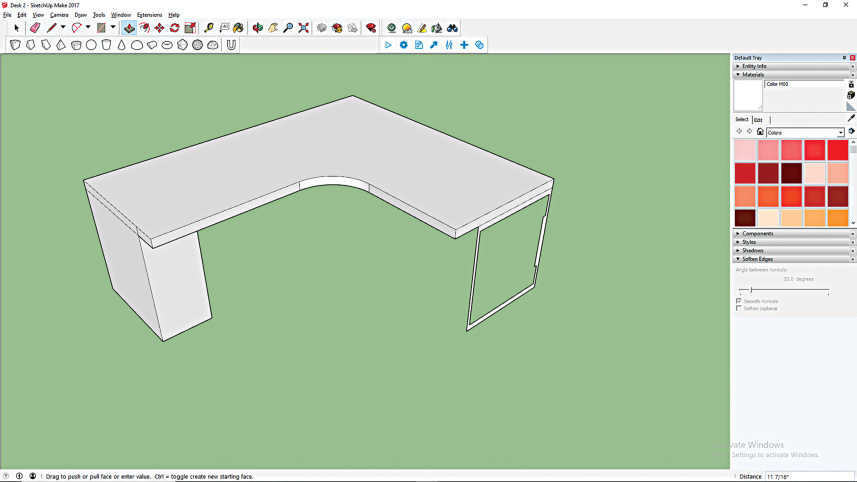The image size is (857, 482).
Task: Collapse the Soften Edges panel
Action: (x=757, y=259)
